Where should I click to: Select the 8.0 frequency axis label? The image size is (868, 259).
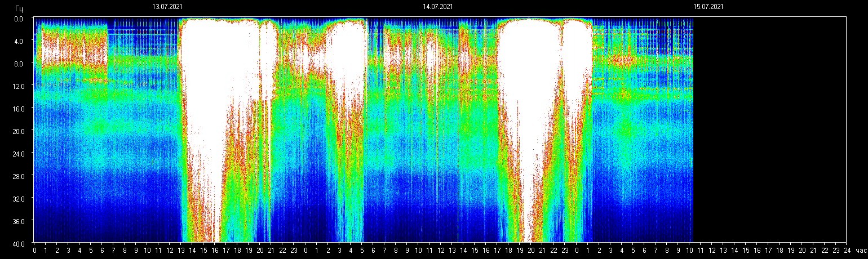pyautogui.click(x=20, y=64)
